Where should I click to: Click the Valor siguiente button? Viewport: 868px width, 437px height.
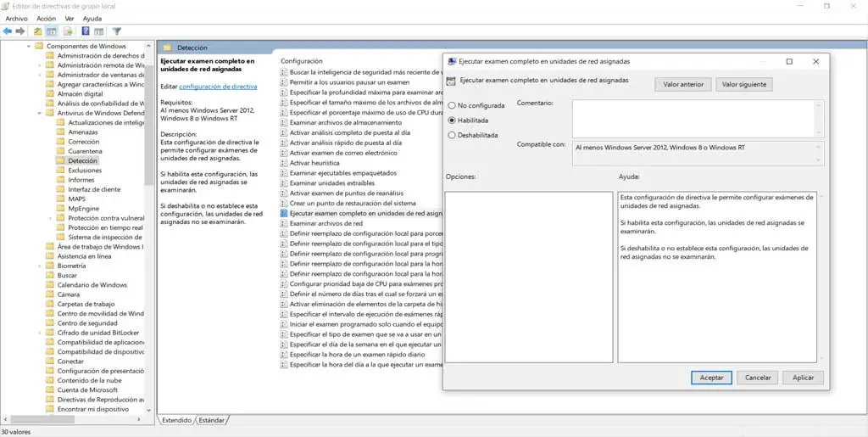click(x=744, y=84)
